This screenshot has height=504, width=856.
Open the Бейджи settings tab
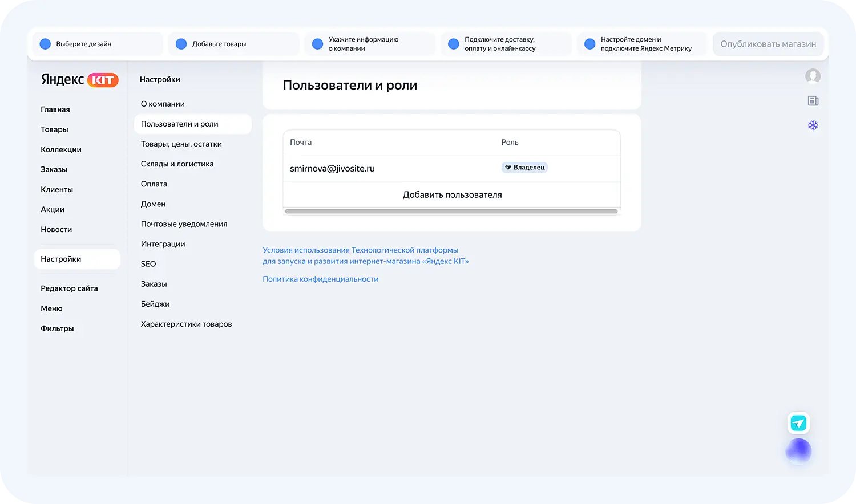click(x=155, y=304)
